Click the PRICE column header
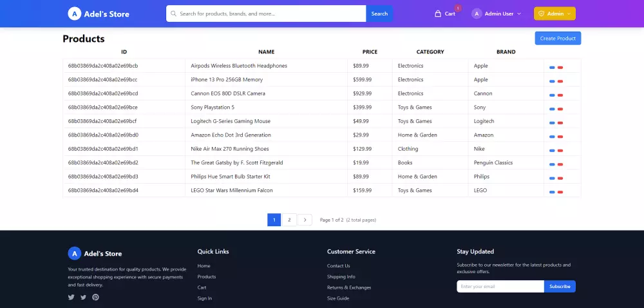This screenshot has width=644, height=308. [x=370, y=52]
